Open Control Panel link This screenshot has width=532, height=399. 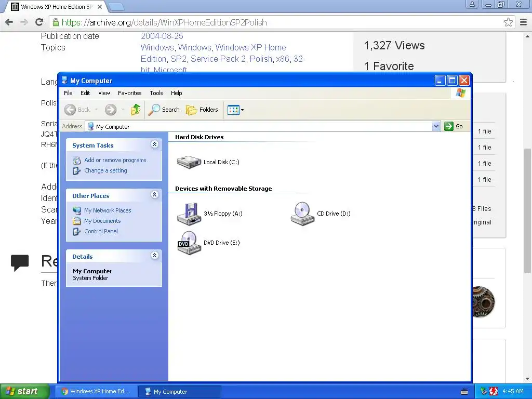pos(101,231)
